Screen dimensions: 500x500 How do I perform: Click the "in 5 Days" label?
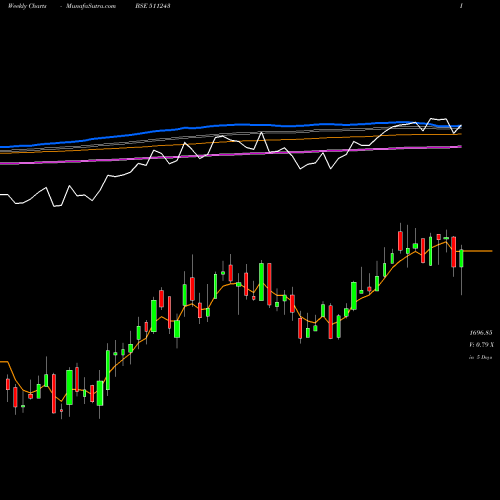(x=480, y=357)
